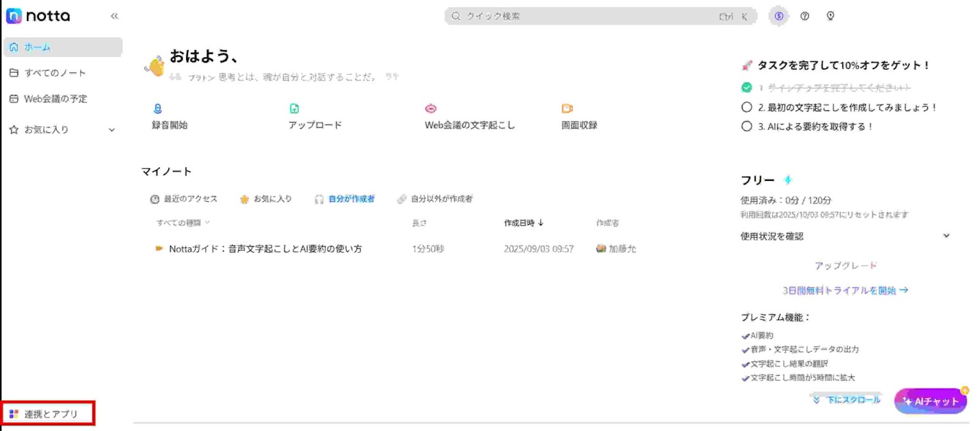Sort by 作成日時 column arrow

point(541,223)
